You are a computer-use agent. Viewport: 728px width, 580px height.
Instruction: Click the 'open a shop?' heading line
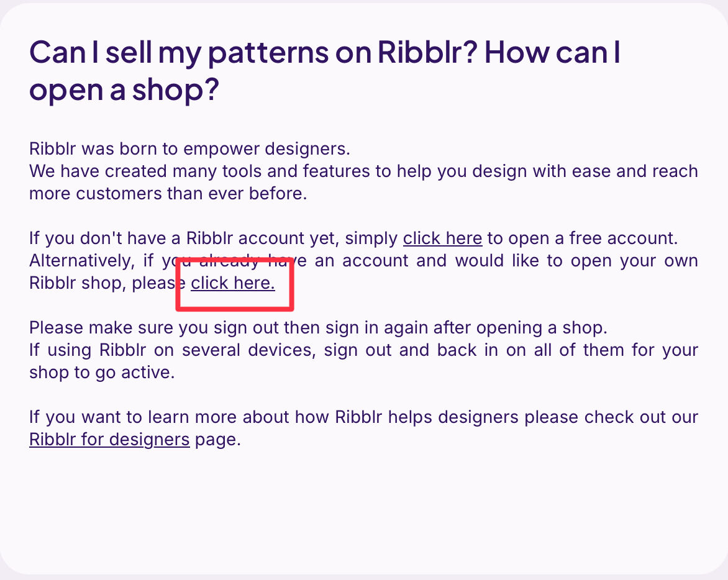pyautogui.click(x=124, y=89)
